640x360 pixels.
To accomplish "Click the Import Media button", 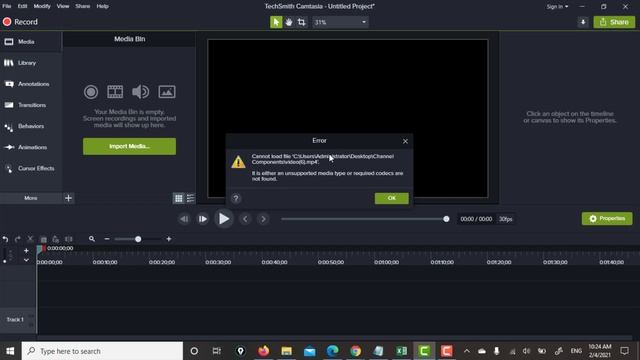I will tap(129, 146).
